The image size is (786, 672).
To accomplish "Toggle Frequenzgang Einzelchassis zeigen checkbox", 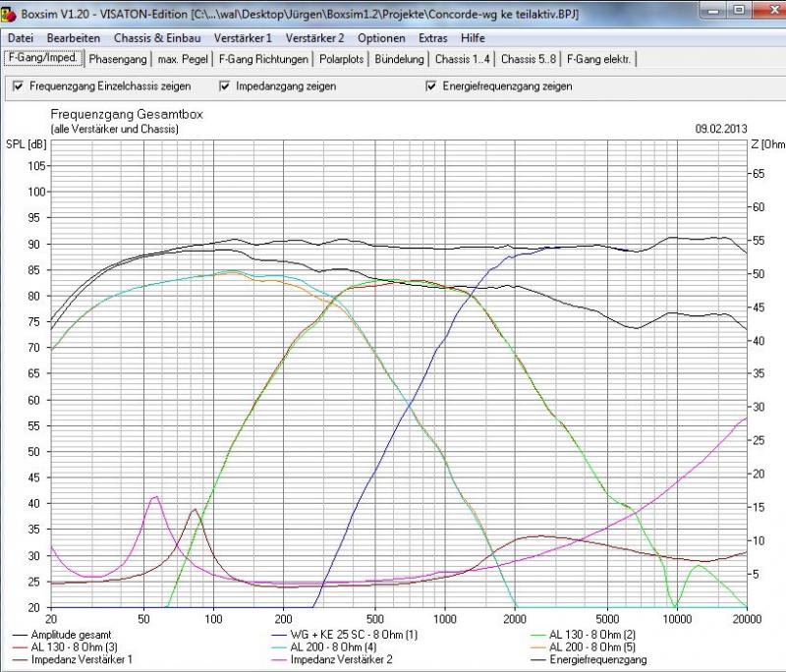I will click(x=19, y=86).
